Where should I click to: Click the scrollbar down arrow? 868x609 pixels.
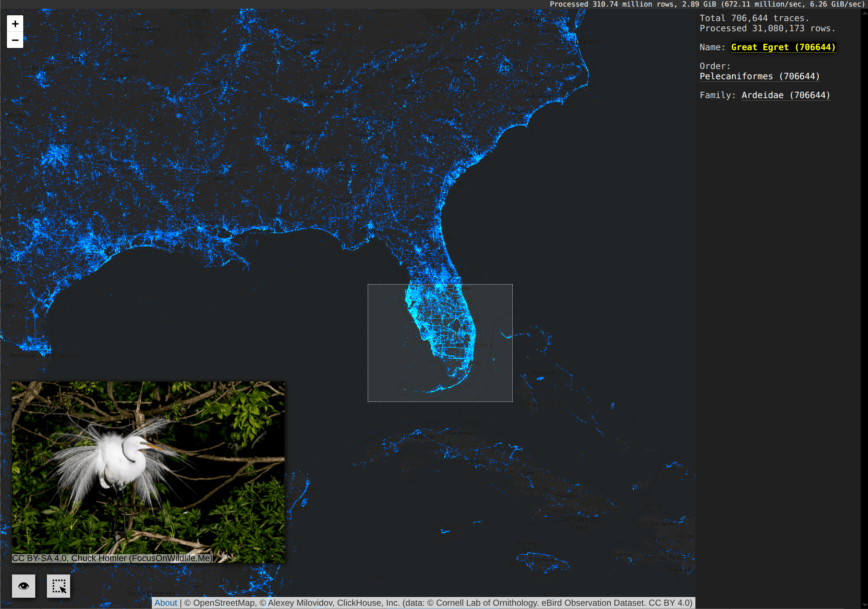[x=864, y=605]
